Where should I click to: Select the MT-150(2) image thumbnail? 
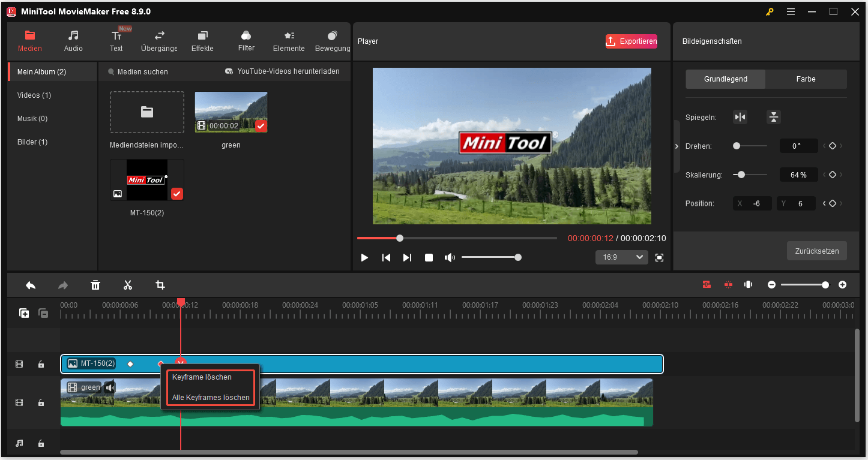click(147, 180)
